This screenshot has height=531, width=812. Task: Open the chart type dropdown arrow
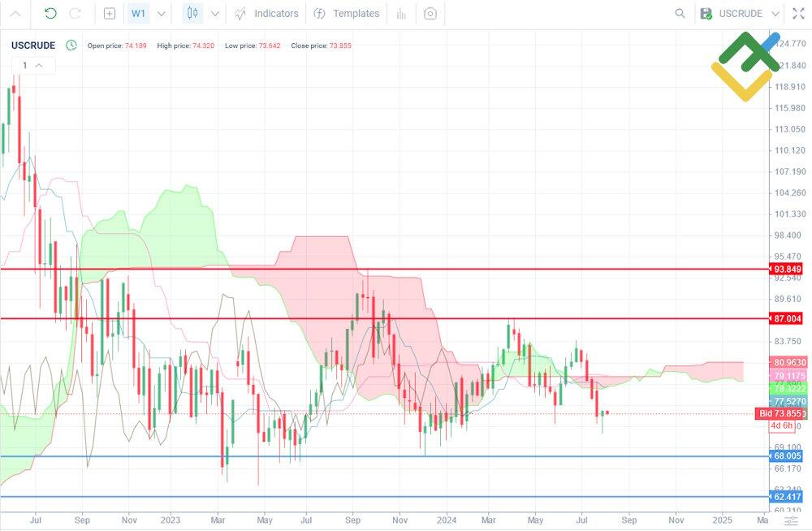tap(214, 14)
